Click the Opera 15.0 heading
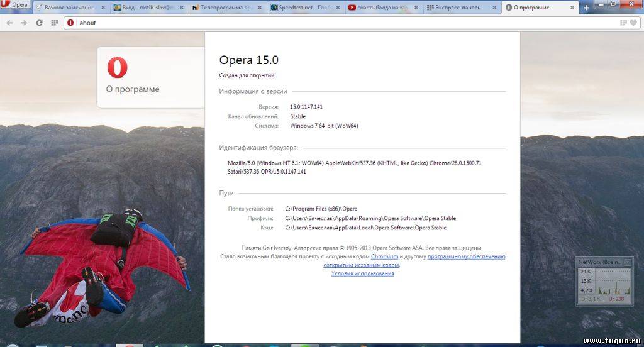 point(249,60)
